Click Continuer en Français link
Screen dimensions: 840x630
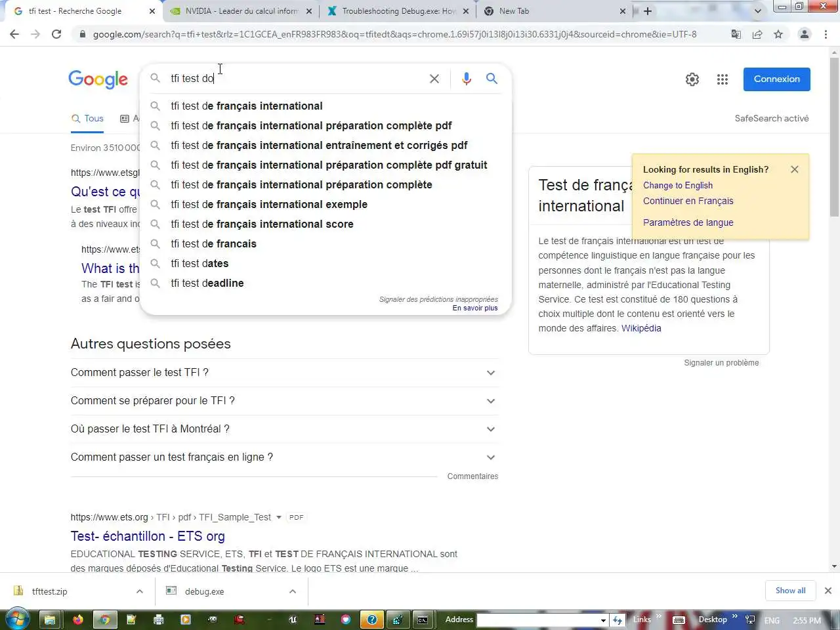tap(688, 201)
